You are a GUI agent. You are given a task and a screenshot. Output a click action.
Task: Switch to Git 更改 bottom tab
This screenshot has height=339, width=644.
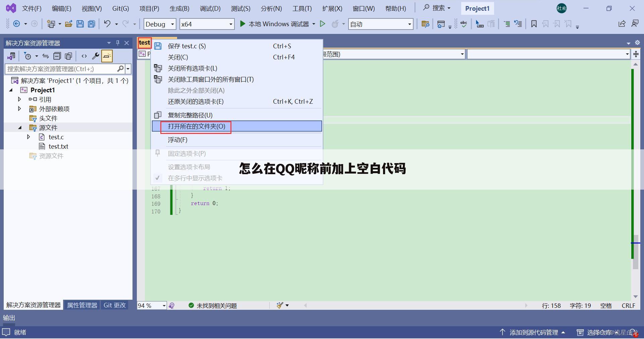pyautogui.click(x=115, y=305)
